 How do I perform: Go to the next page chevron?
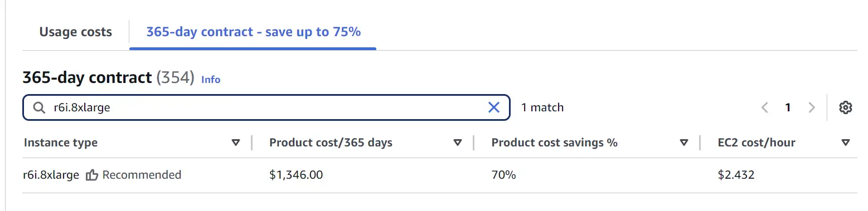(812, 107)
